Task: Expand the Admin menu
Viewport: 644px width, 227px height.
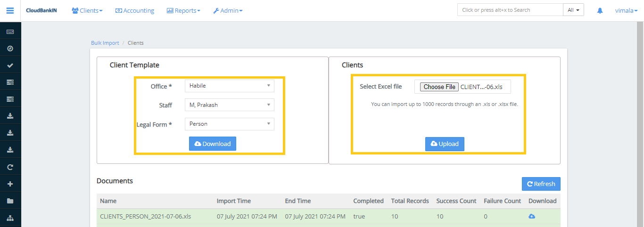Action: (x=228, y=10)
